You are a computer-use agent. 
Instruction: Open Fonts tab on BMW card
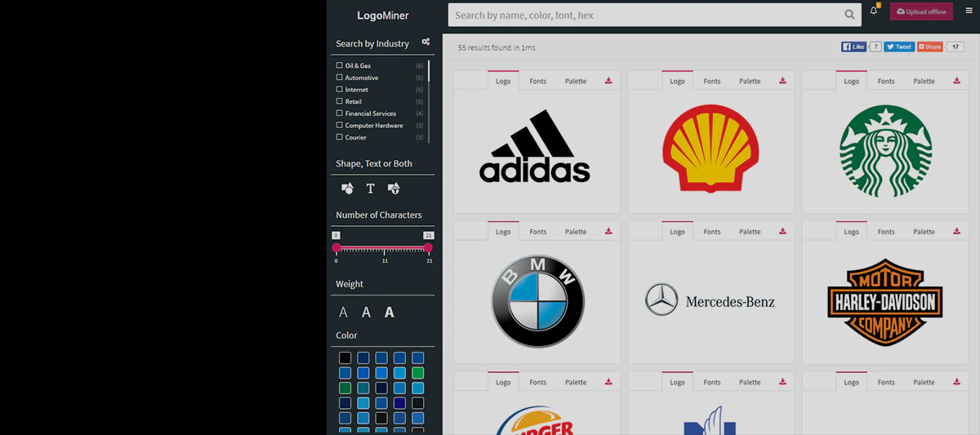coord(537,231)
